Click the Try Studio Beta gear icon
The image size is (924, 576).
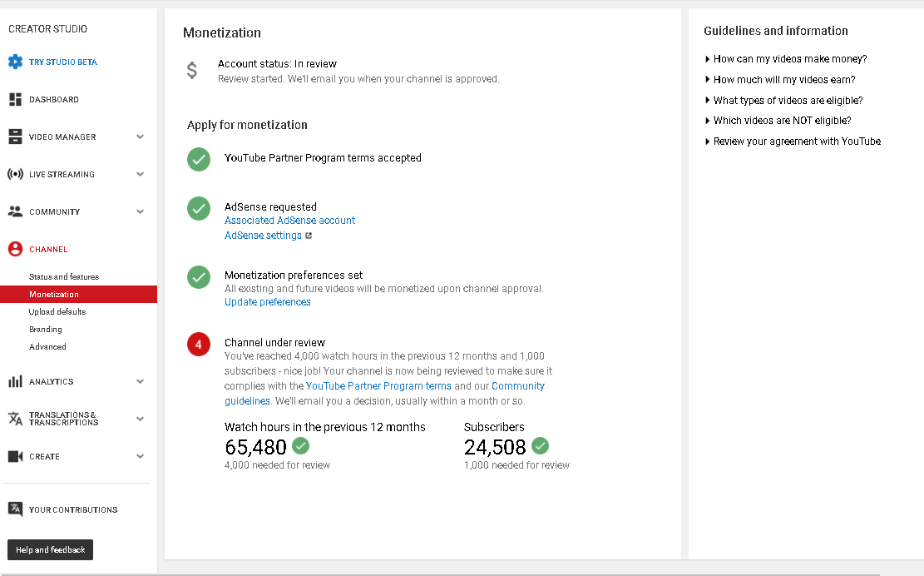(15, 62)
